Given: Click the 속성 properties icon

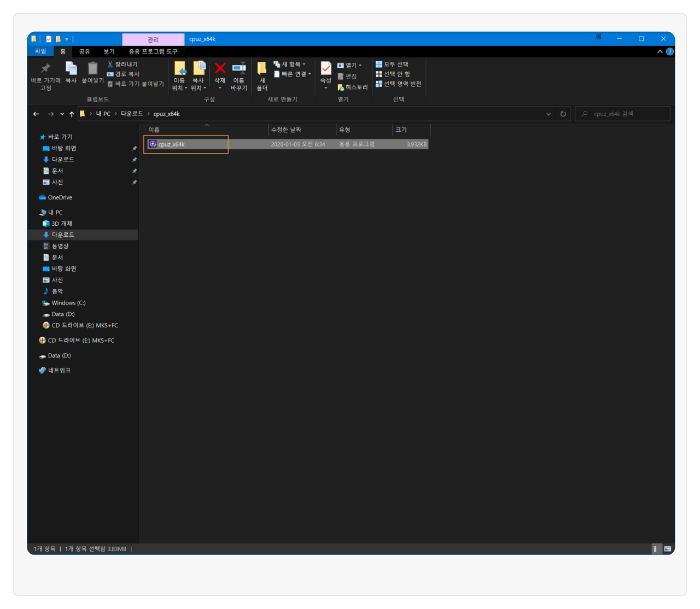Looking at the screenshot, I should pos(326,68).
